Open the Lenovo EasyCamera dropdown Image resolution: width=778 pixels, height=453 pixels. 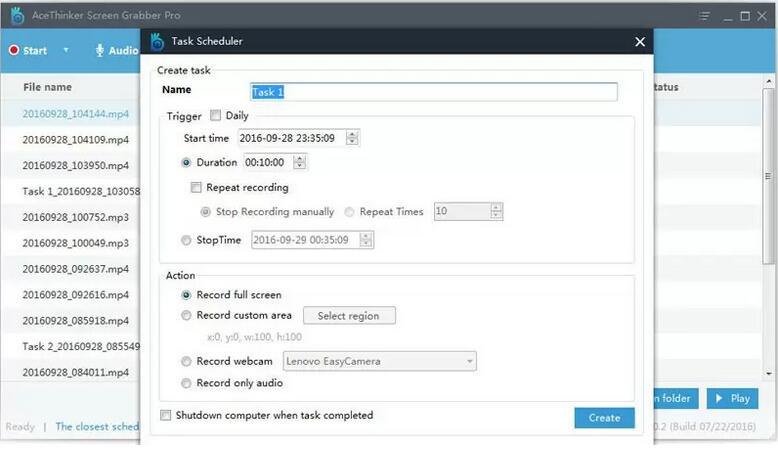pos(380,362)
